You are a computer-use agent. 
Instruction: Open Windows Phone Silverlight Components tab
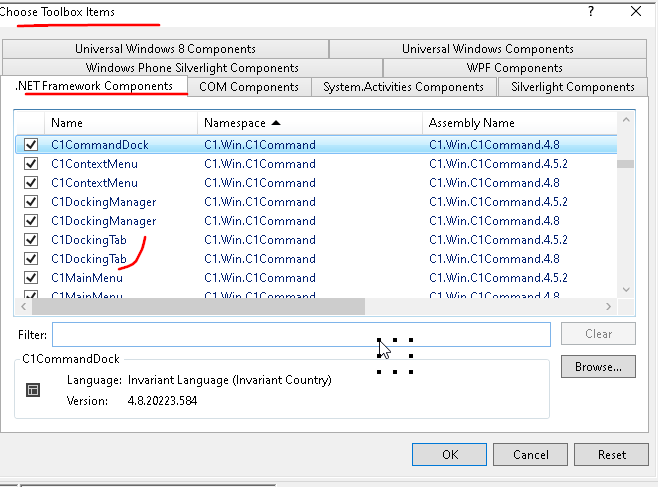pyautogui.click(x=192, y=68)
